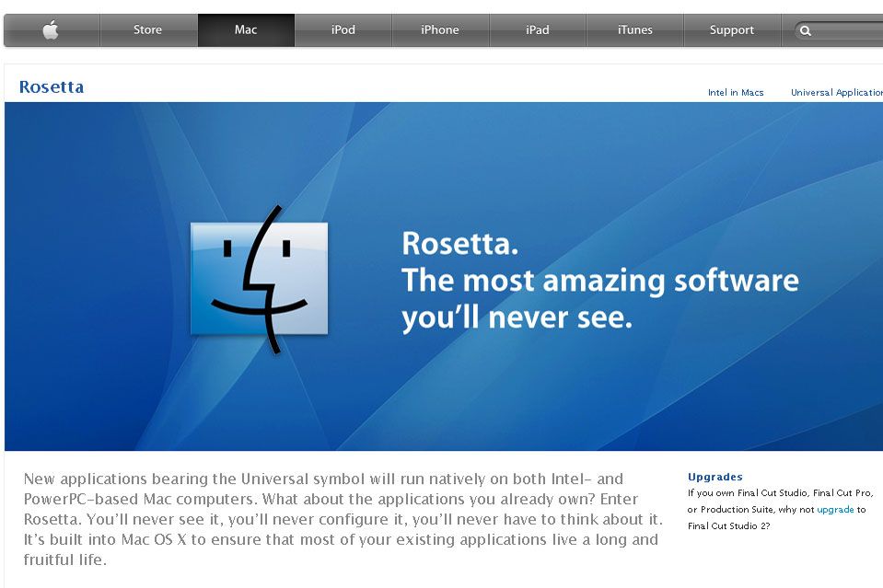Click the Finder face Rosetta image
Viewport: 883px width, 588px height.
259,279
